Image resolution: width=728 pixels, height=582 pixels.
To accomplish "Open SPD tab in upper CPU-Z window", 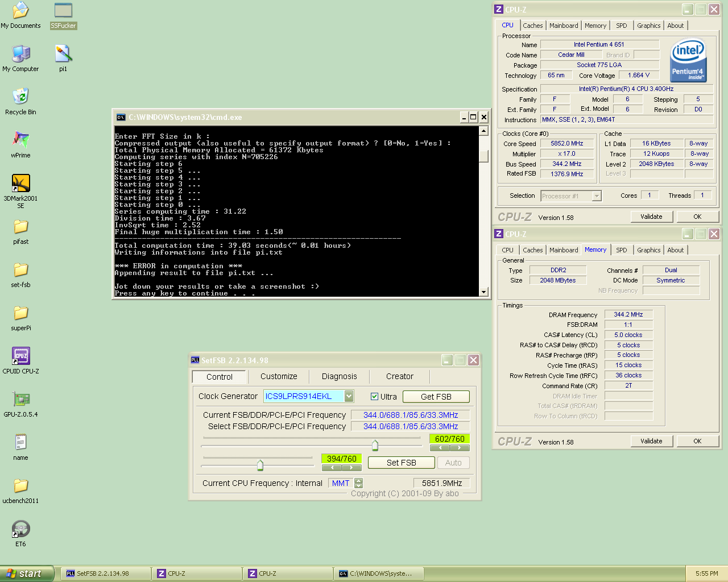I will [x=622, y=26].
